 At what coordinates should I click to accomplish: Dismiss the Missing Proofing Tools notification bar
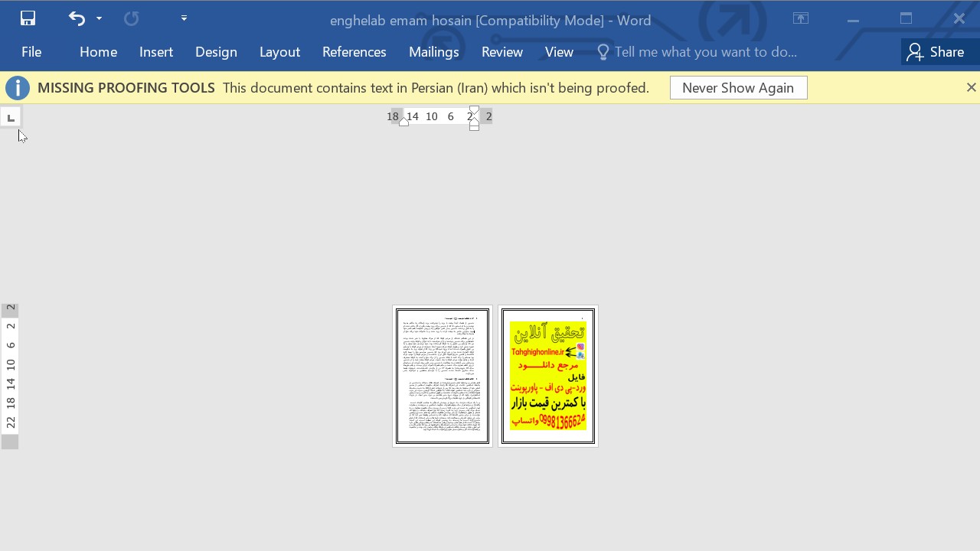pos(971,88)
